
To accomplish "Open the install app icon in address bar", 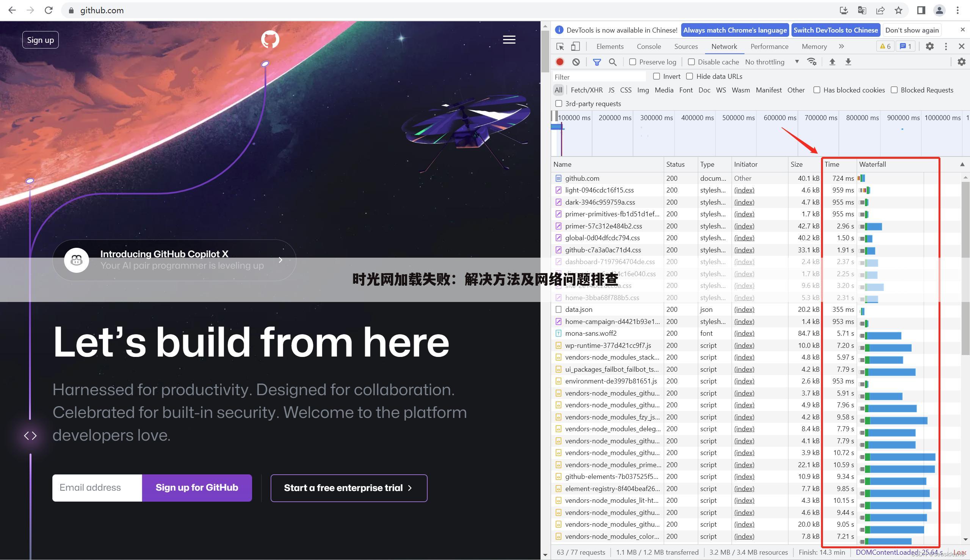I will click(843, 10).
